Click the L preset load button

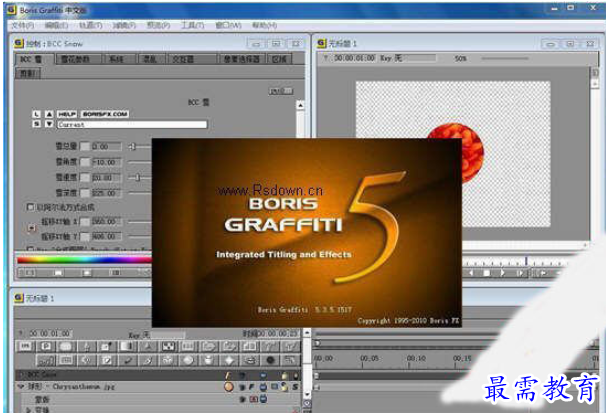(36, 114)
